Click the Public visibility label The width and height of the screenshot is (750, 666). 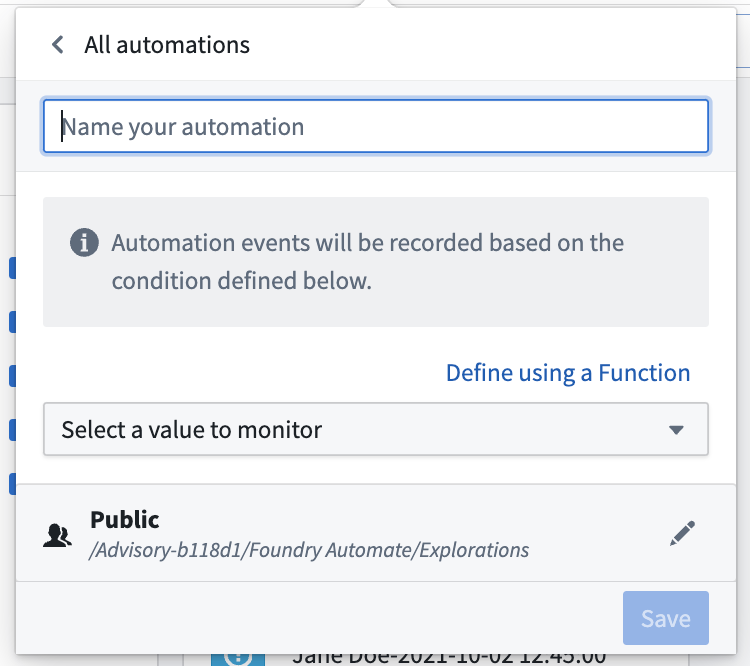click(125, 520)
